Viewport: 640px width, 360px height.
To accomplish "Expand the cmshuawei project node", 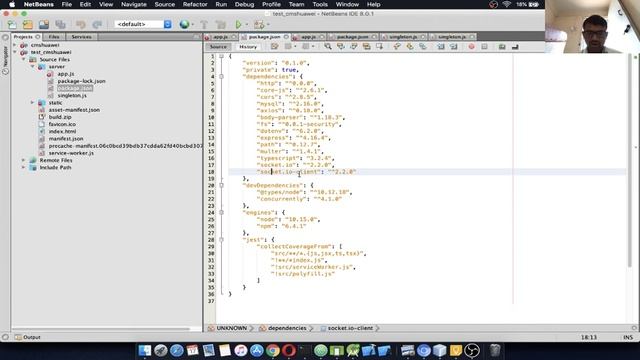I will coord(15,45).
